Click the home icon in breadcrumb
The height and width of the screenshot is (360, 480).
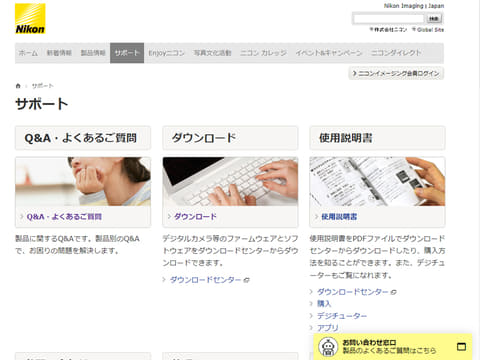pyautogui.click(x=18, y=86)
